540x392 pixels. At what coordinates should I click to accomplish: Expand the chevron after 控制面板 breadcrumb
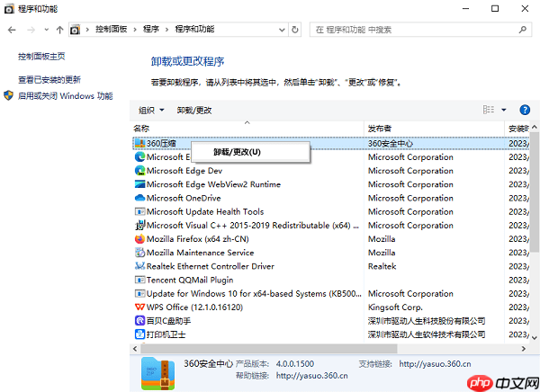pos(135,30)
